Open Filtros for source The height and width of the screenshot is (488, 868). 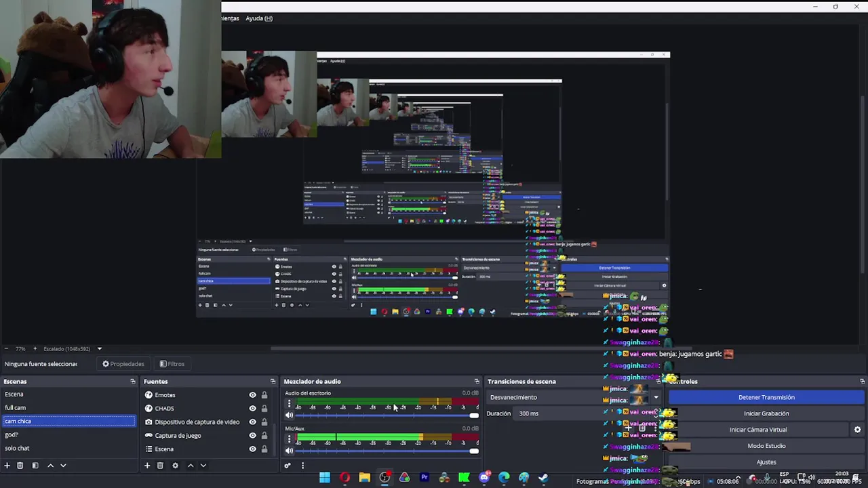172,364
